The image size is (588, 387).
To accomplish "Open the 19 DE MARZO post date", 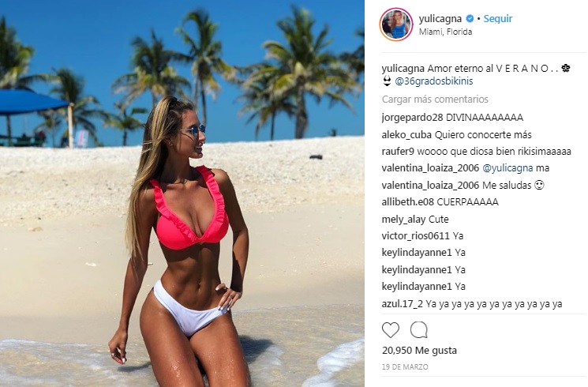I will tap(405, 367).
